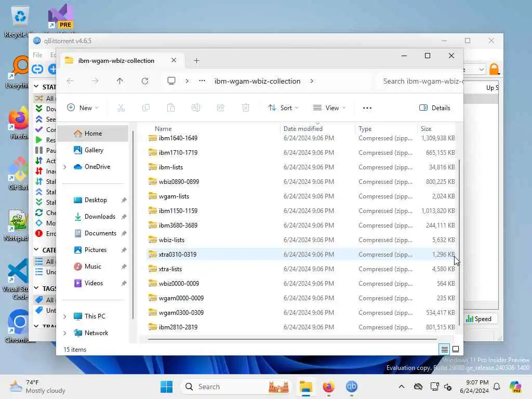Go back with the Explorer back arrow
The width and height of the screenshot is (532, 399).
pyautogui.click(x=70, y=81)
